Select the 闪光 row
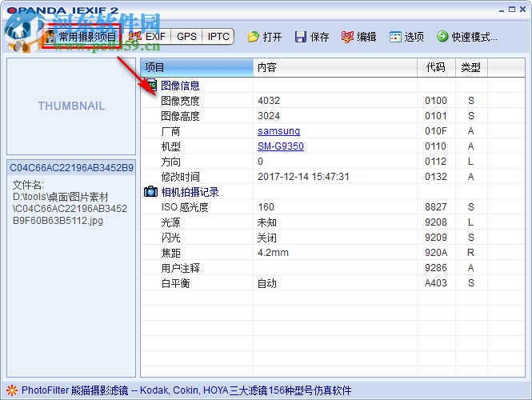 coord(333,238)
